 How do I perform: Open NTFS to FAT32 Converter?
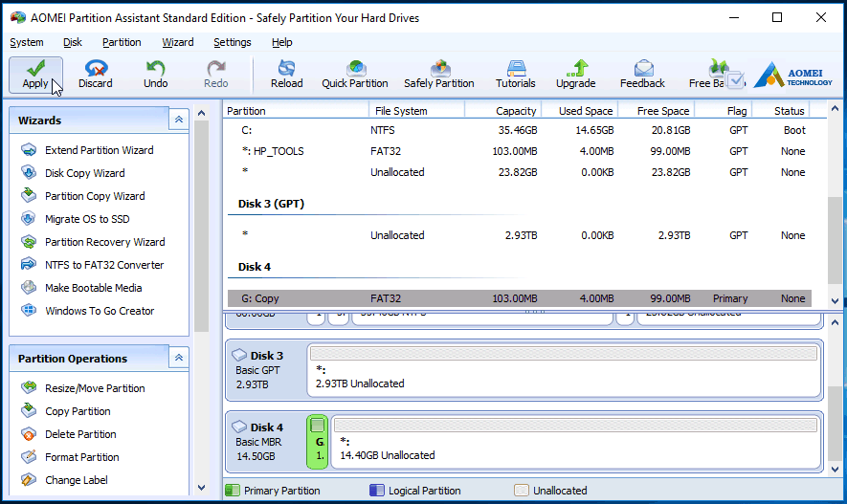[x=104, y=265]
